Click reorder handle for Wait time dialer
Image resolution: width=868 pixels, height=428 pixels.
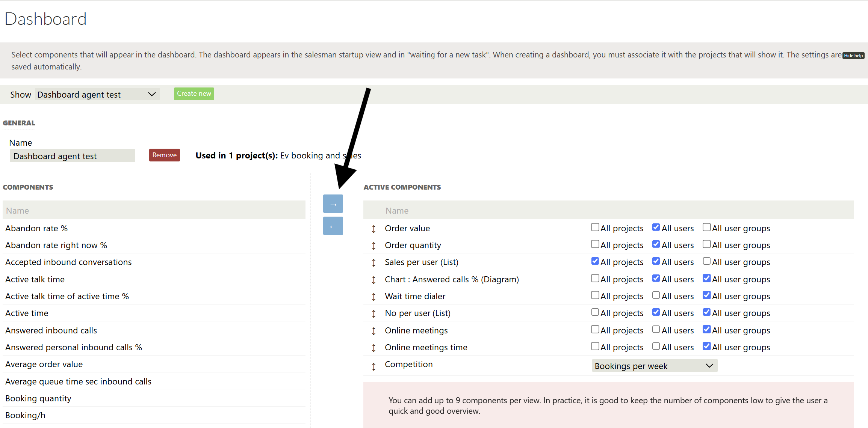(x=374, y=297)
